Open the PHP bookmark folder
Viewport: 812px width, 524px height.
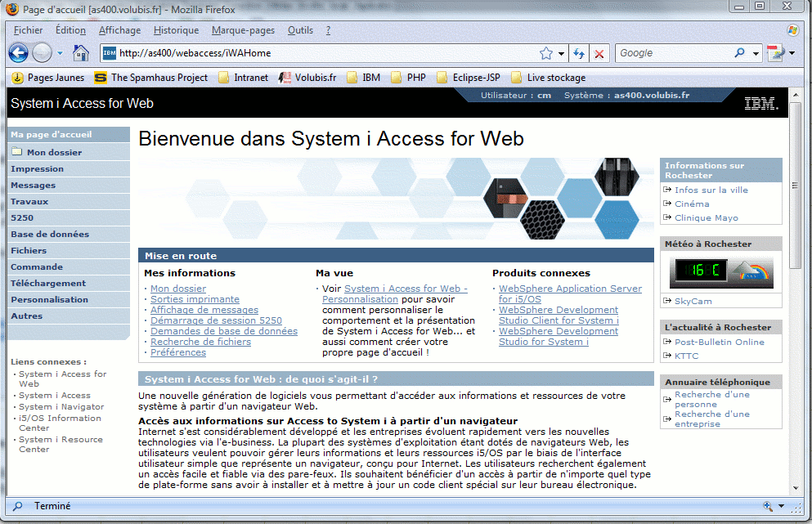tap(409, 78)
